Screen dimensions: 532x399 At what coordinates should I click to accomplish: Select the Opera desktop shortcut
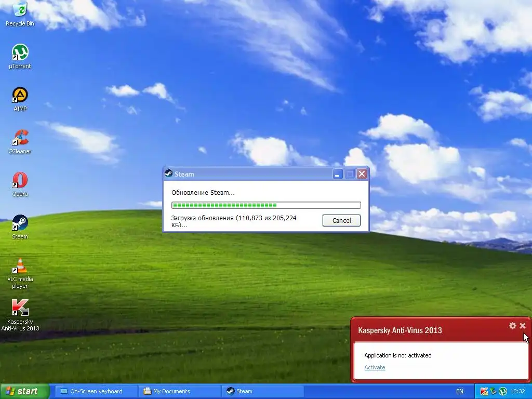coord(20,184)
